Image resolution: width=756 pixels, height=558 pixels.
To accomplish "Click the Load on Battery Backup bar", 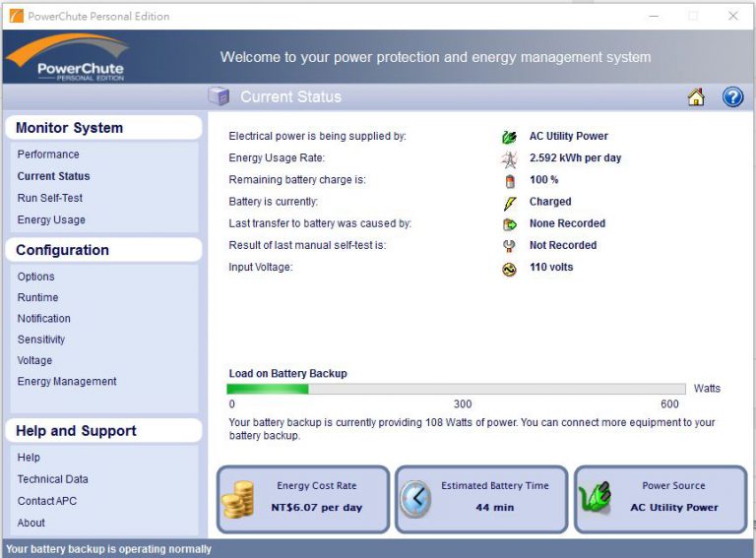I will coord(456,389).
